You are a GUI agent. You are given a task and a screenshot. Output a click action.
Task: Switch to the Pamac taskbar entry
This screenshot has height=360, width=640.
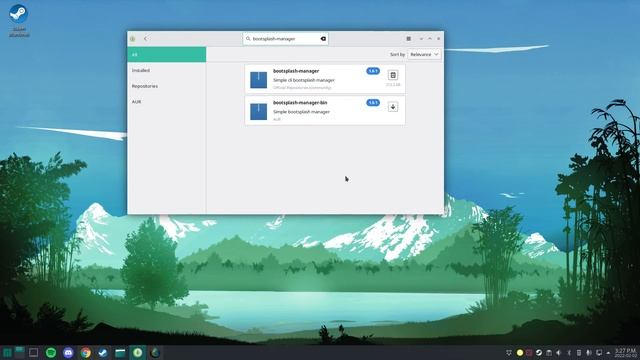coord(138,353)
